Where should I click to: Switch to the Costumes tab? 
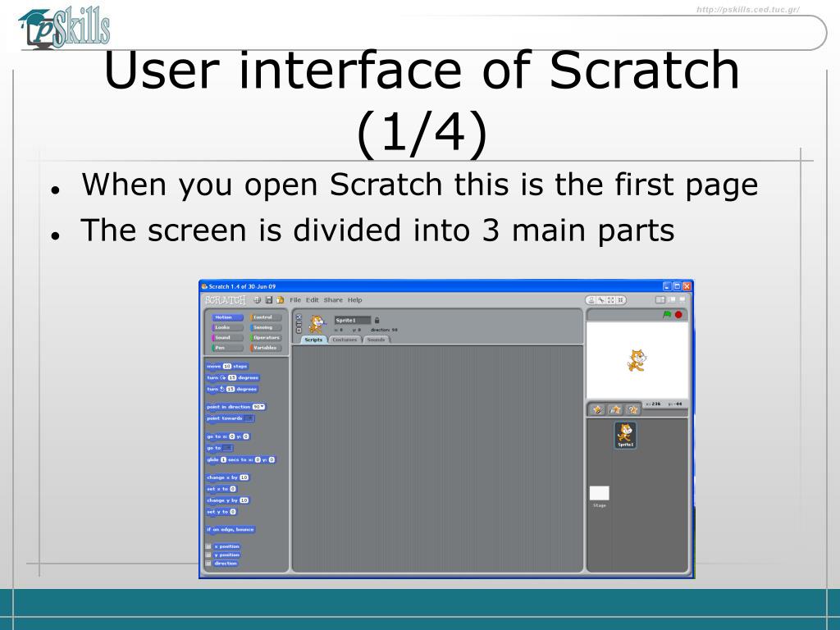(x=345, y=340)
